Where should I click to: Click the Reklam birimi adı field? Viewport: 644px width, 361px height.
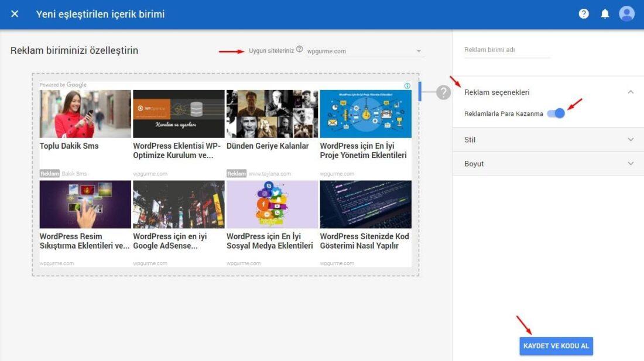(x=507, y=50)
